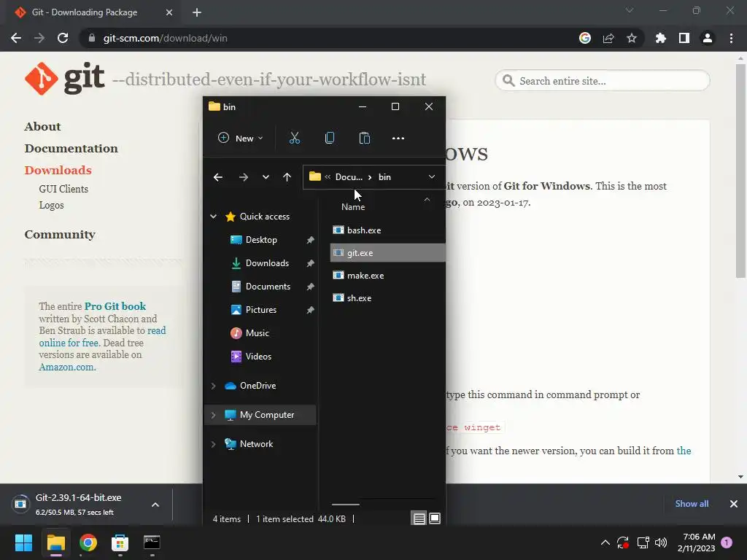
Task: Open the Pro Git book link
Action: coord(115,306)
